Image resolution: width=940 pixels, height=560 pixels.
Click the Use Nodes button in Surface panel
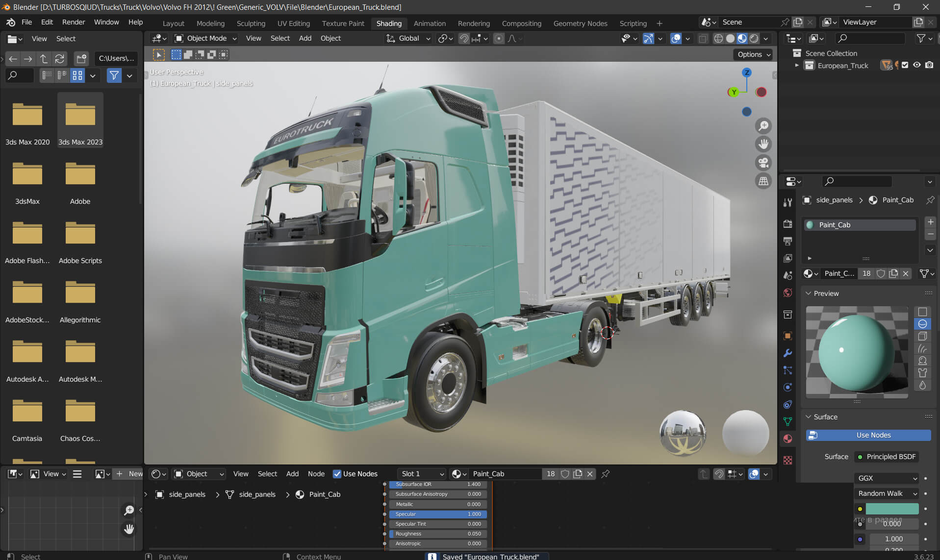pos(868,435)
